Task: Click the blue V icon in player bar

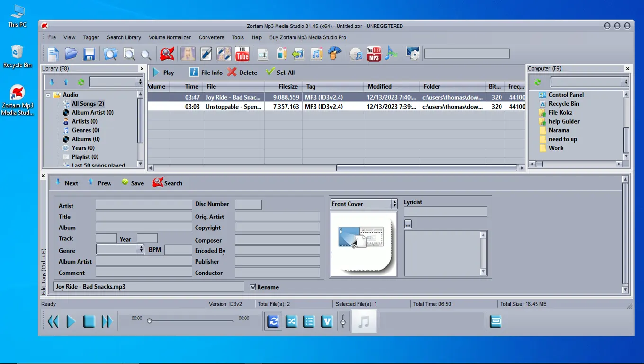Action: (327, 321)
